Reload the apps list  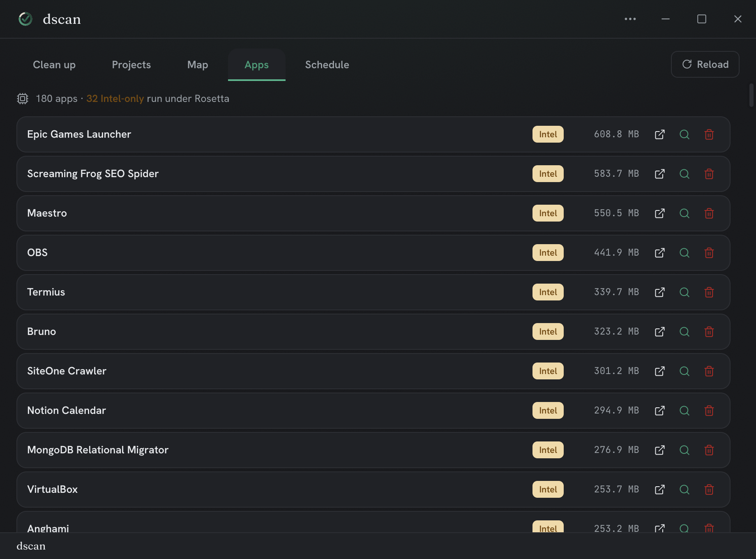pos(705,65)
